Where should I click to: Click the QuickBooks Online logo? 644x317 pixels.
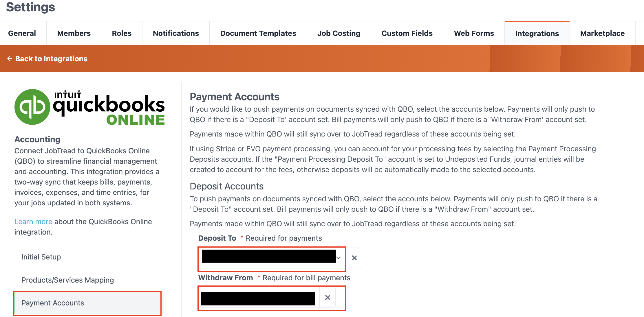tap(89, 107)
